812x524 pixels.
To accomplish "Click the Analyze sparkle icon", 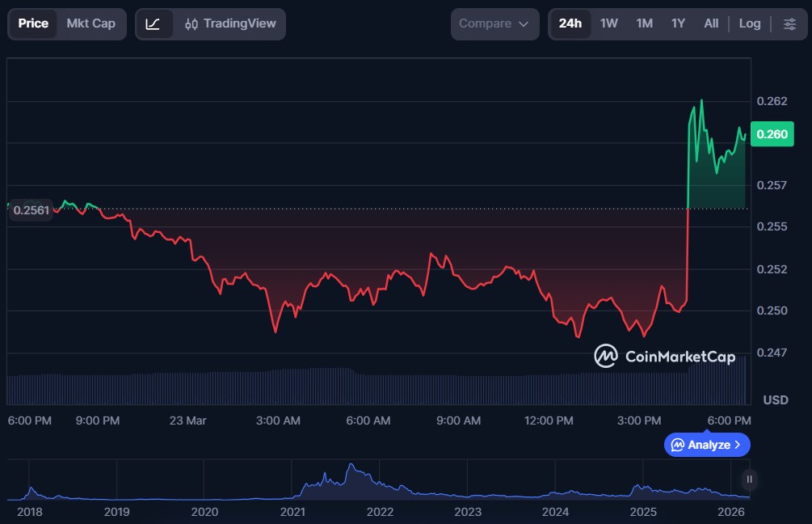I will (678, 445).
